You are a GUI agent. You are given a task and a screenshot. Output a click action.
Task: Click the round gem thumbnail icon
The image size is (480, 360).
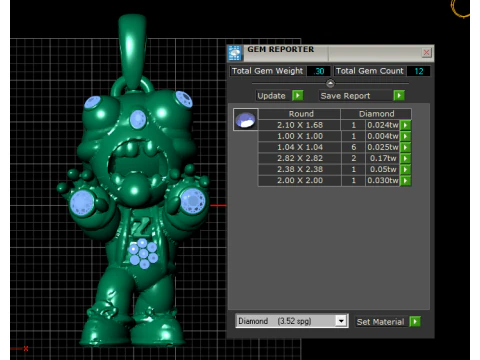[245, 119]
